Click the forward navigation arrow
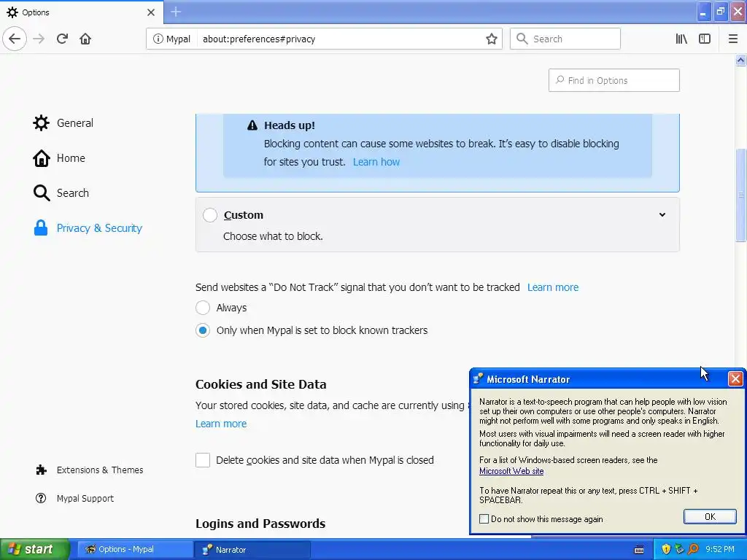Viewport: 747px width, 560px height. [39, 39]
